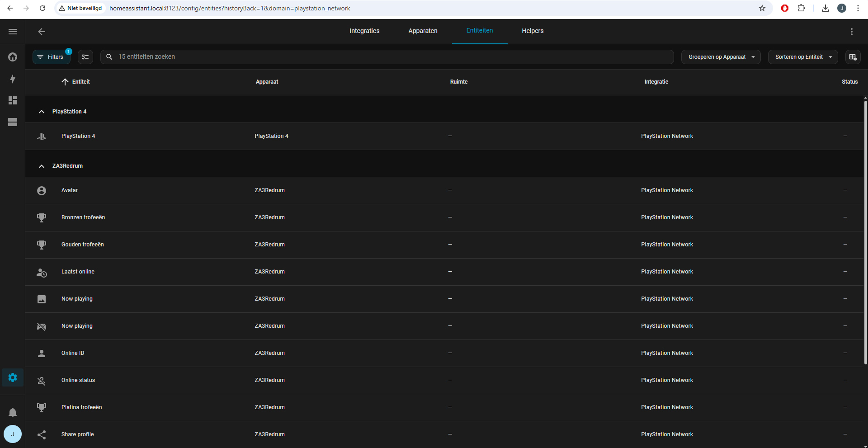This screenshot has height=448, width=868.
Task: Click the energy lightning bolt sidebar icon
Action: click(x=13, y=79)
